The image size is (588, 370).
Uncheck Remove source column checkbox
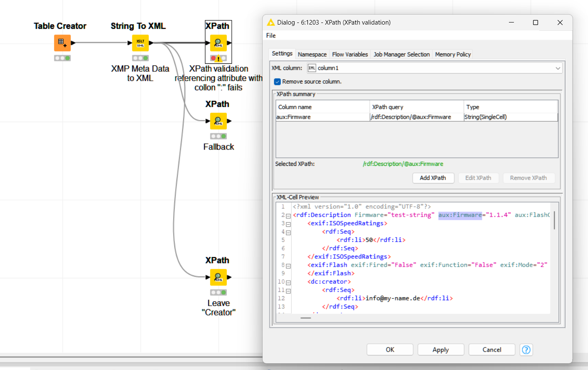coord(278,82)
